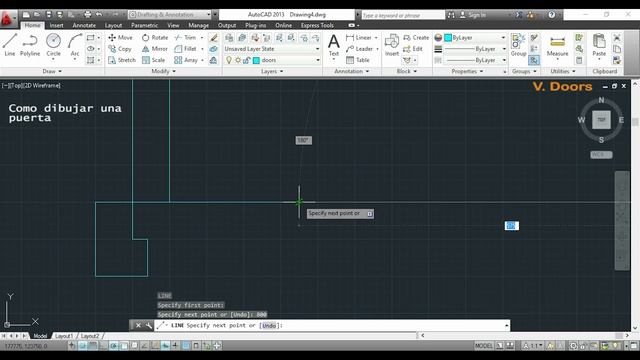Expand the Properties panel
640x360 pixels.
(467, 71)
